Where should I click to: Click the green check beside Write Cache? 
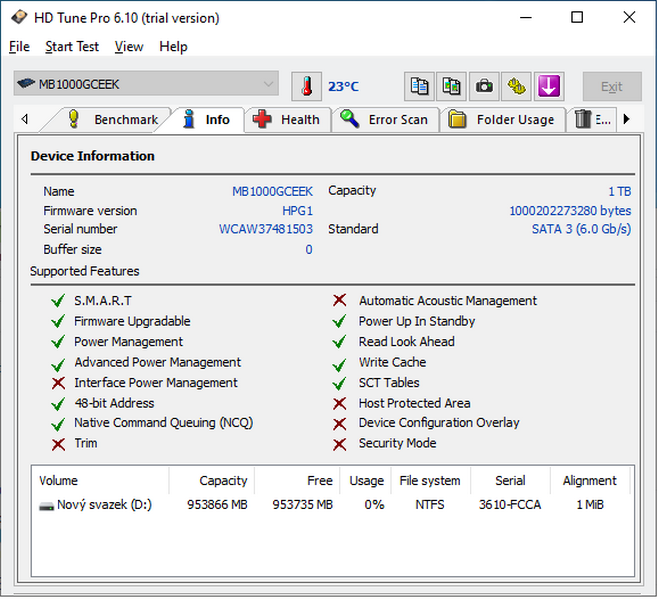[x=339, y=364]
